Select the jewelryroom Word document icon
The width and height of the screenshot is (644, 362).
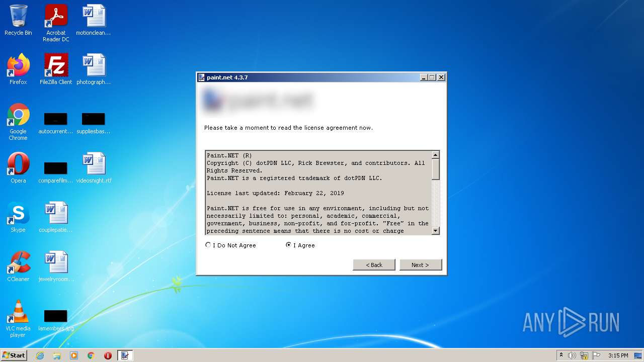56,266
